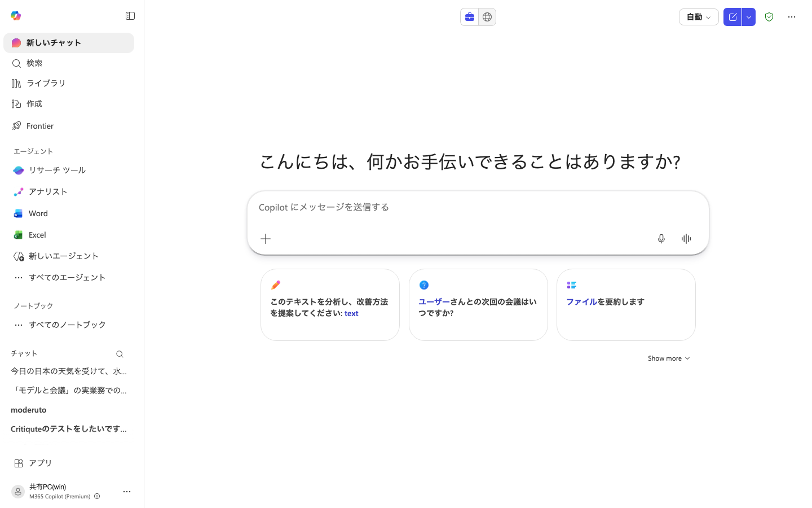Open the ellipsis menu in the top-right corner
The width and height of the screenshot is (812, 508).
click(792, 17)
